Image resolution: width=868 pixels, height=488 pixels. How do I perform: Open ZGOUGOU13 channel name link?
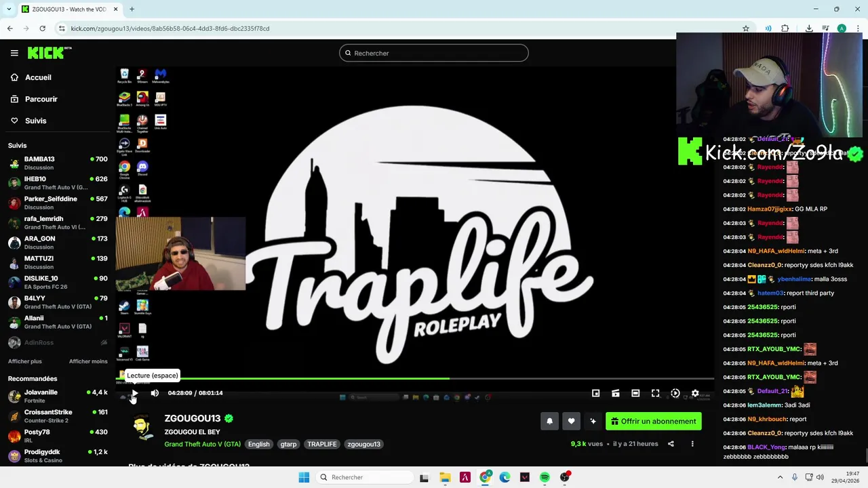[x=193, y=418]
